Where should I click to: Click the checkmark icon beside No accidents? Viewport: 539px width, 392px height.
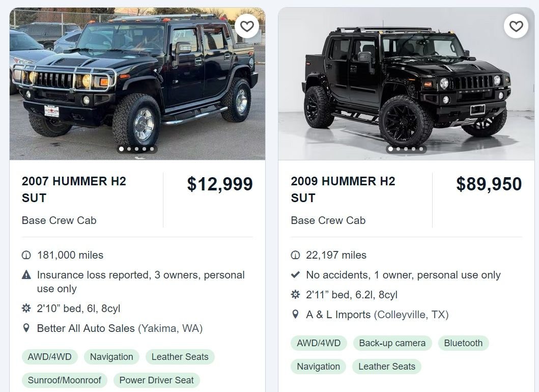tap(295, 275)
